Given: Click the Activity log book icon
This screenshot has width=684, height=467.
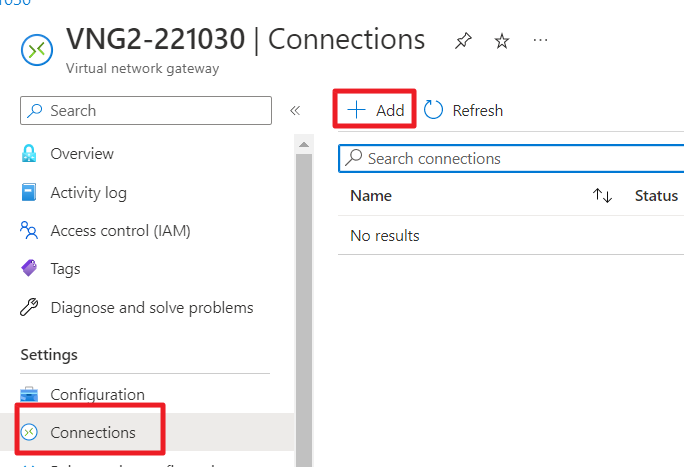Looking at the screenshot, I should [29, 192].
